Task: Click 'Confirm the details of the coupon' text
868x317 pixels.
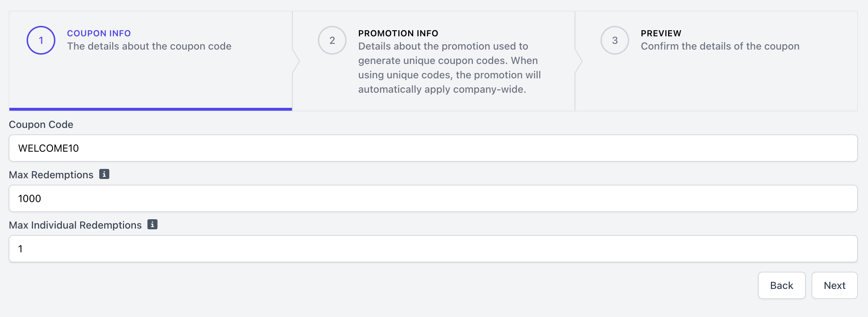Action: [x=720, y=46]
